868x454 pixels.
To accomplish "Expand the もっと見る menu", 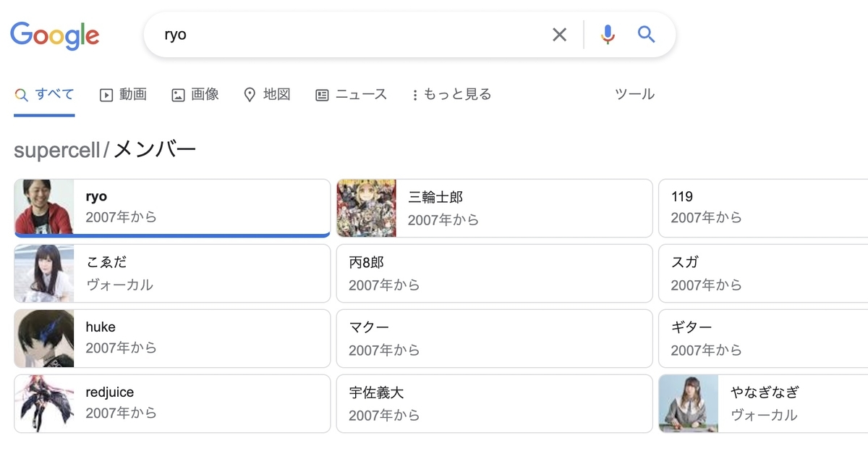I will (x=451, y=94).
